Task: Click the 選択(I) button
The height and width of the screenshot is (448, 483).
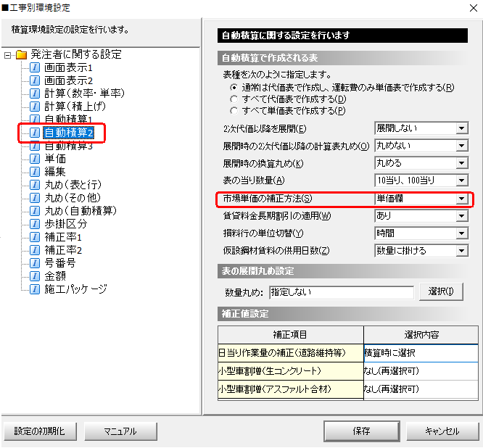Action: coord(441,291)
